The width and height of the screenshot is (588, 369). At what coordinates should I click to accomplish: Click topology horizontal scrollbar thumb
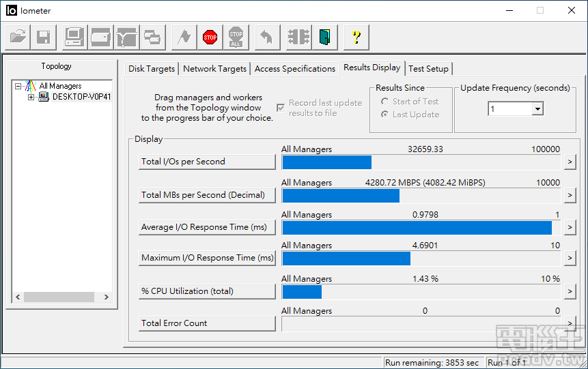(x=59, y=297)
